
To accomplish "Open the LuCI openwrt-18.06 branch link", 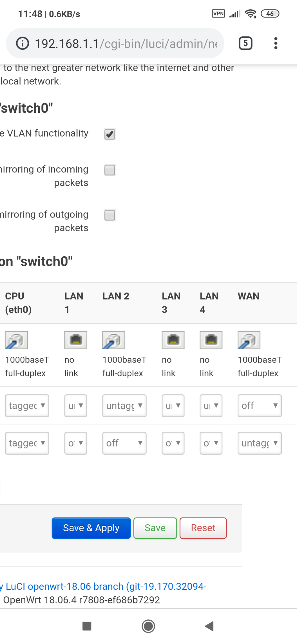I will 106,586.
